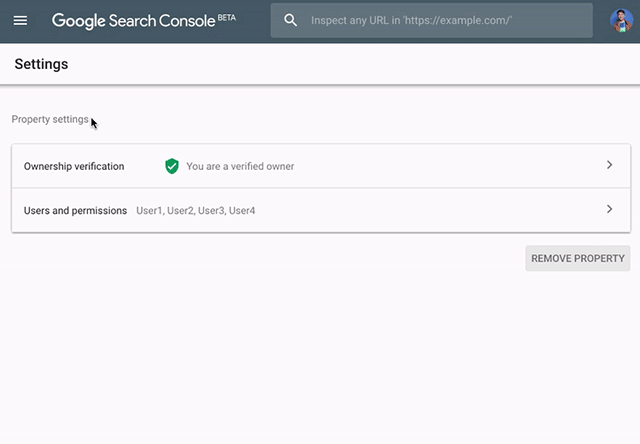This screenshot has height=444, width=640.
Task: Click the Property settings section heading
Action: (x=50, y=120)
